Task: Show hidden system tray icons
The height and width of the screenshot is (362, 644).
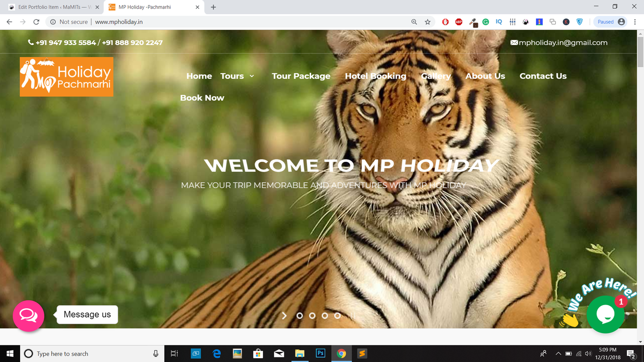Action: 558,354
